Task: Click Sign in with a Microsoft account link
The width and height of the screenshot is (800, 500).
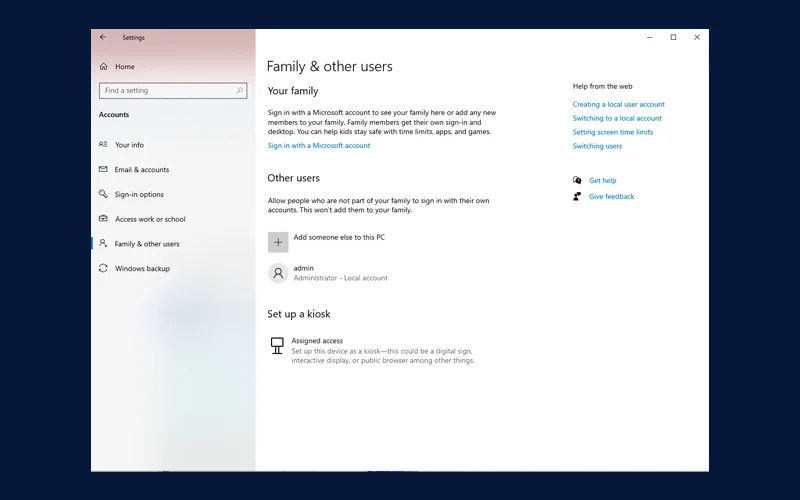Action: click(x=319, y=145)
